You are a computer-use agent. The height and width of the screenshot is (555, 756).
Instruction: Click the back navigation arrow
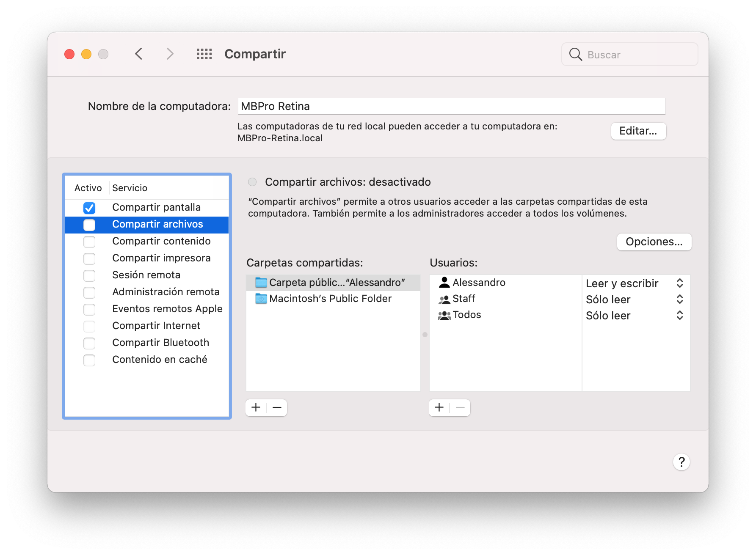[138, 54]
